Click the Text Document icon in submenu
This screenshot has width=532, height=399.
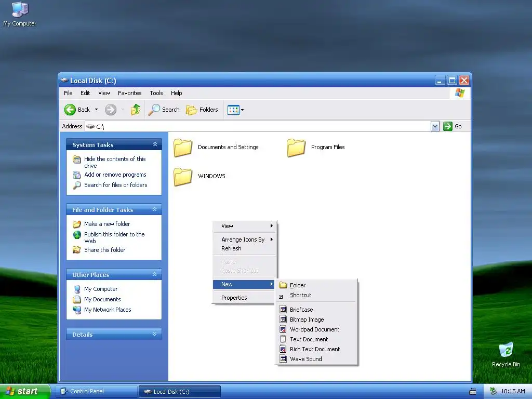tap(283, 339)
